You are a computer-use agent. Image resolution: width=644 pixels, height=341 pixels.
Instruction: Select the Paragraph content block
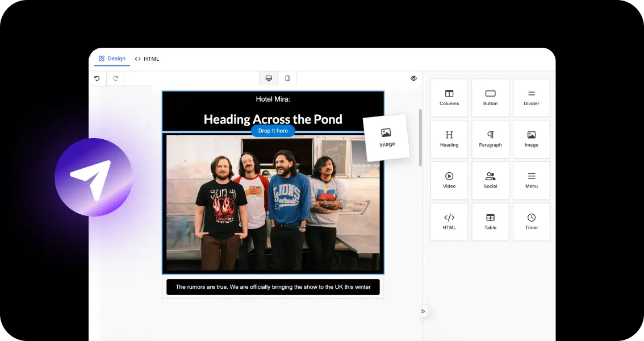tap(490, 139)
